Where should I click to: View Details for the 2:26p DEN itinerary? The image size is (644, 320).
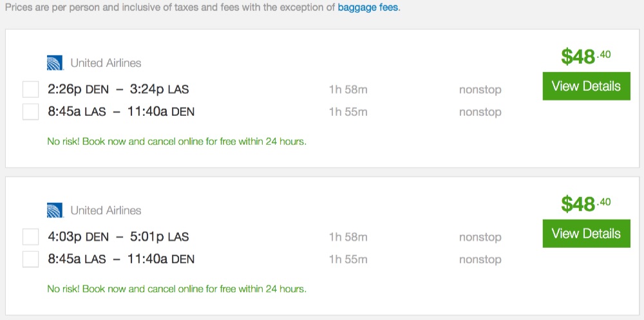point(586,86)
